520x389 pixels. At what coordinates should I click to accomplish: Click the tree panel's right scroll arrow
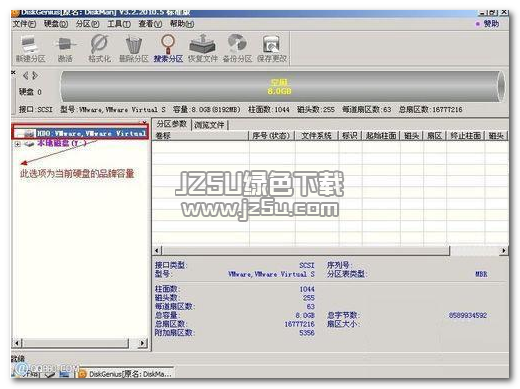click(143, 343)
